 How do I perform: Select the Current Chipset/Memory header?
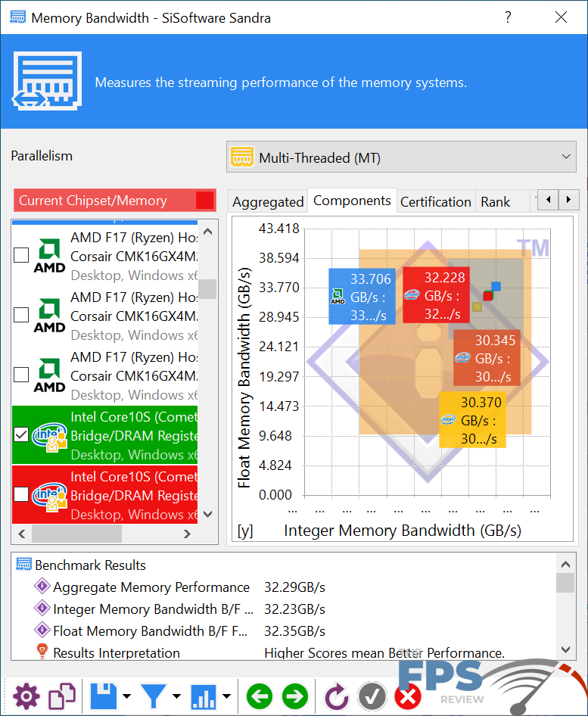114,200
